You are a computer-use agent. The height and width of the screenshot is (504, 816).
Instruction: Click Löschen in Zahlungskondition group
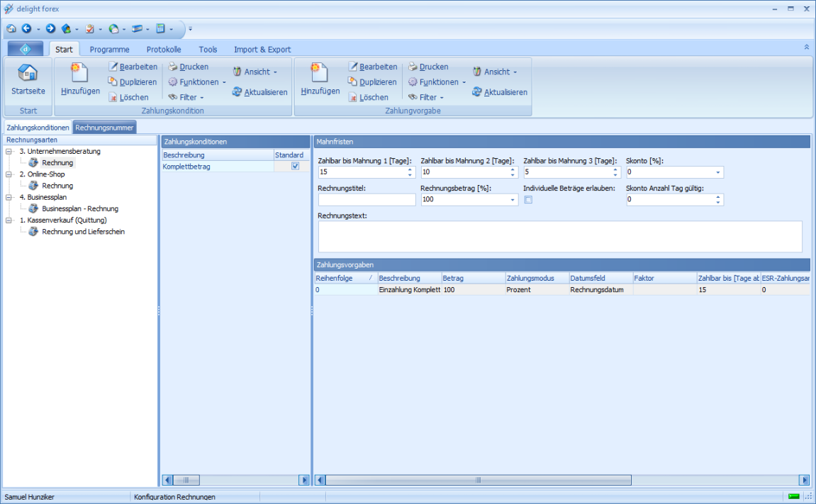[129, 98]
